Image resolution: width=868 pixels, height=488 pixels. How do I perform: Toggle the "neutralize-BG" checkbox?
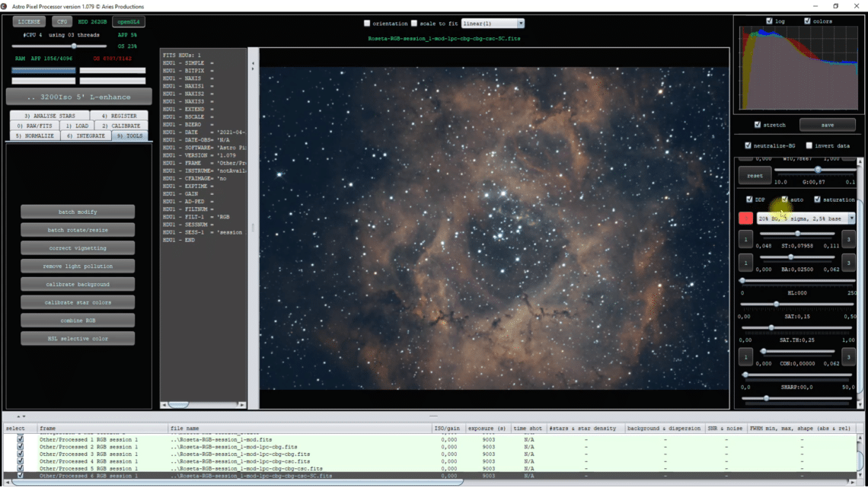[x=748, y=145]
